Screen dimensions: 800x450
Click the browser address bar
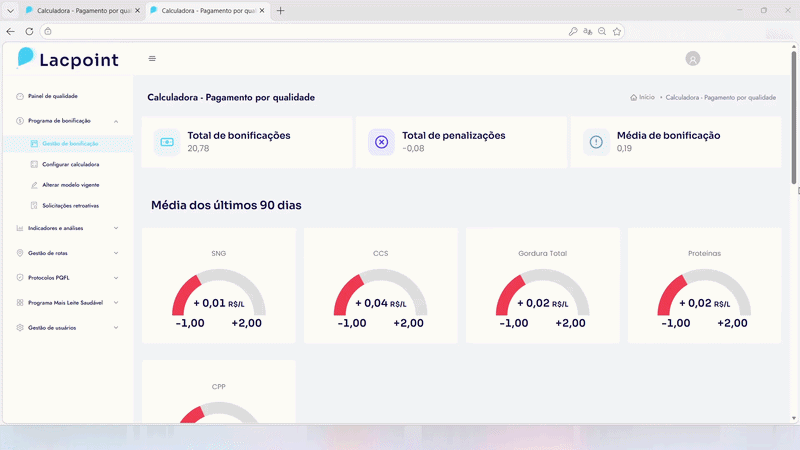pos(300,31)
